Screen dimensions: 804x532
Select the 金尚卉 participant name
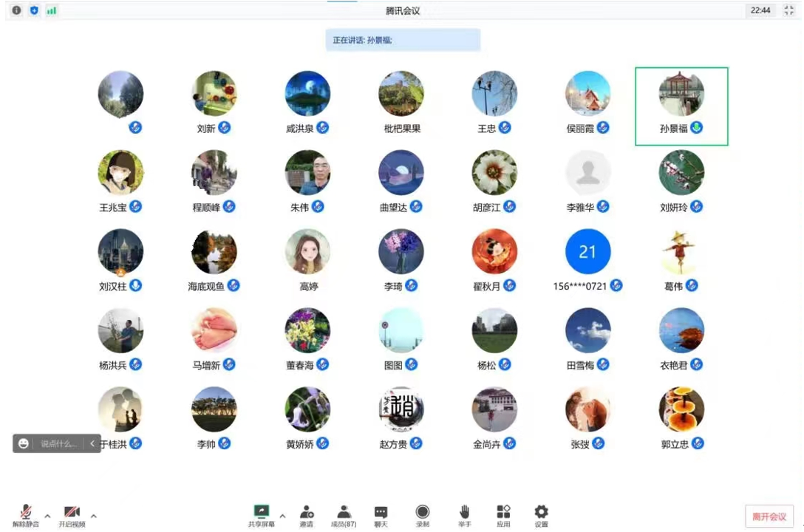pyautogui.click(x=486, y=444)
